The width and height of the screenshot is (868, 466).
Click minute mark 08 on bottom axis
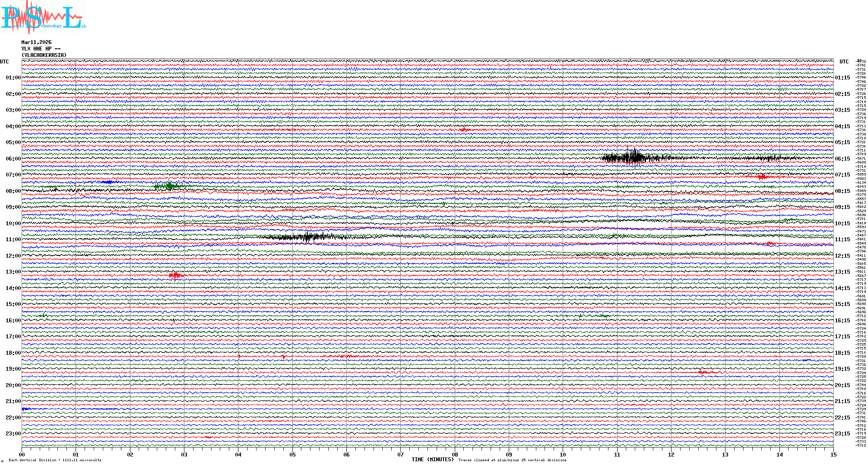[455, 455]
